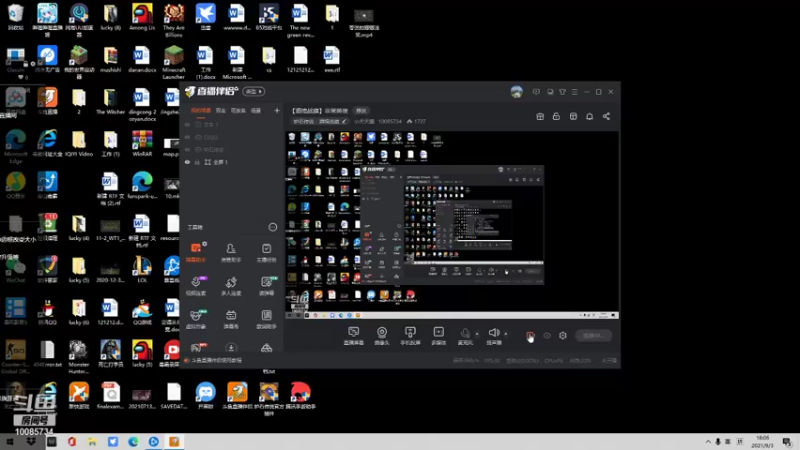This screenshot has height=450, width=800.
Task: Open the 多人连麦 multi-person co-stream tool
Action: pos(231,286)
